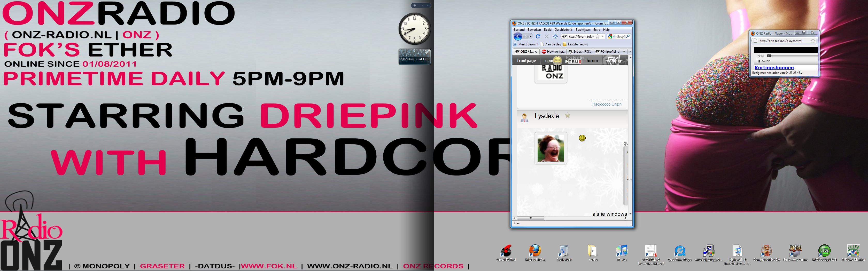Open the nvidia folder
Screen dimensions: 868x271
[593, 253]
